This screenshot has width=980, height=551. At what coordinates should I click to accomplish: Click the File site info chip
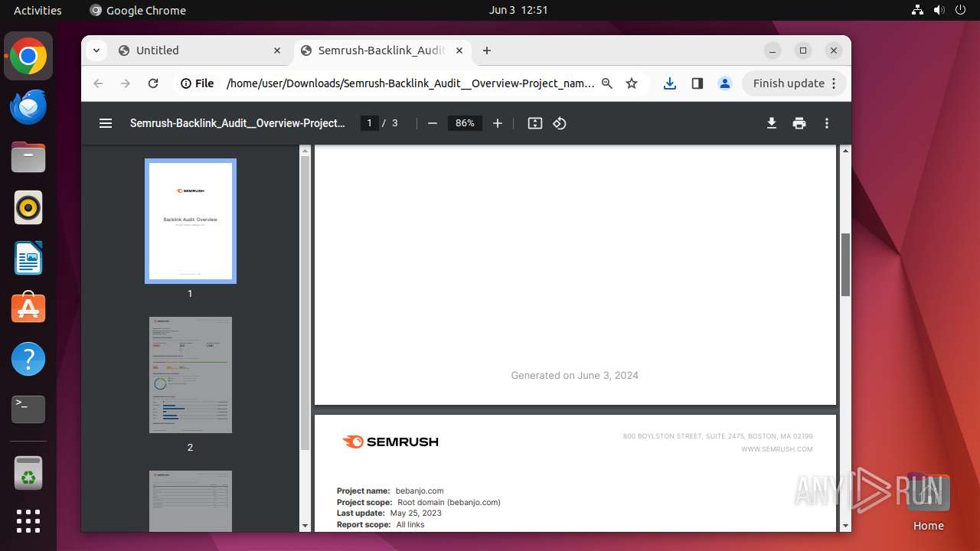point(197,83)
